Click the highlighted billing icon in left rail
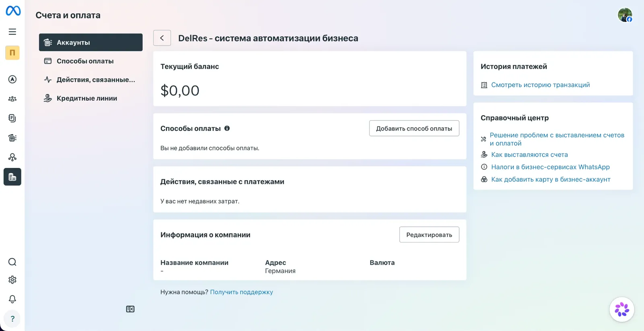This screenshot has width=644, height=331. 12,177
